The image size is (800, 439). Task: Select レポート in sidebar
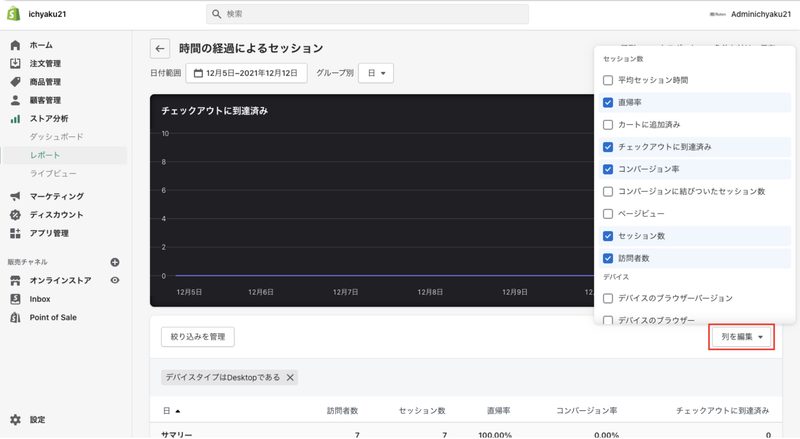pyautogui.click(x=45, y=155)
